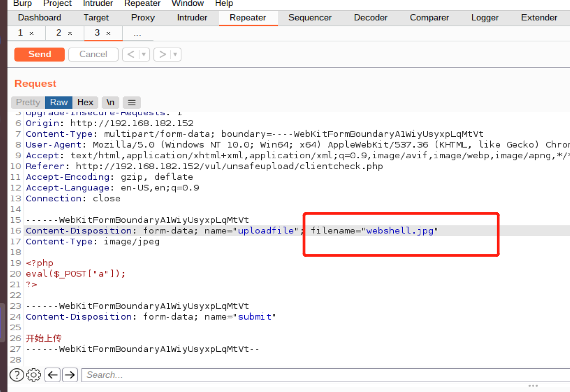Jump to the next search match arrow
Image resolution: width=570 pixels, height=392 pixels.
point(70,375)
